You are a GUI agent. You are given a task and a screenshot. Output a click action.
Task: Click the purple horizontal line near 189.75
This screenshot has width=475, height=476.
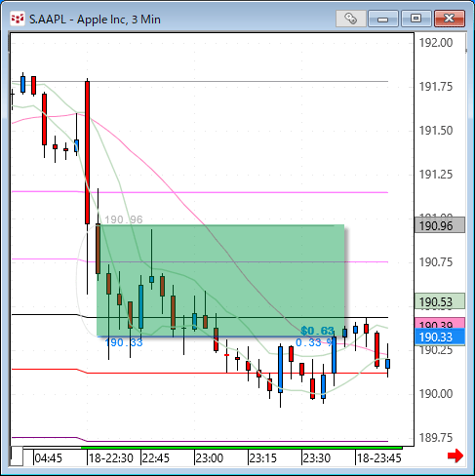coord(200,441)
